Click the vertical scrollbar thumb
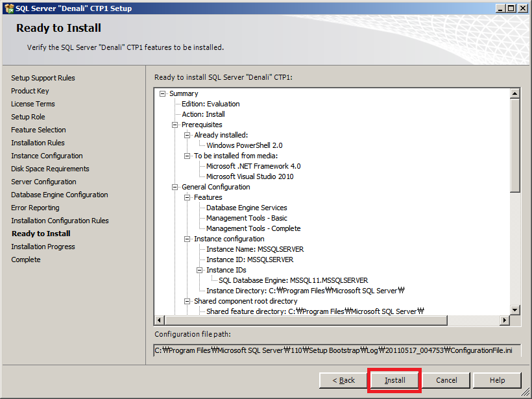Viewport: 532px width, 399px height. 515,145
